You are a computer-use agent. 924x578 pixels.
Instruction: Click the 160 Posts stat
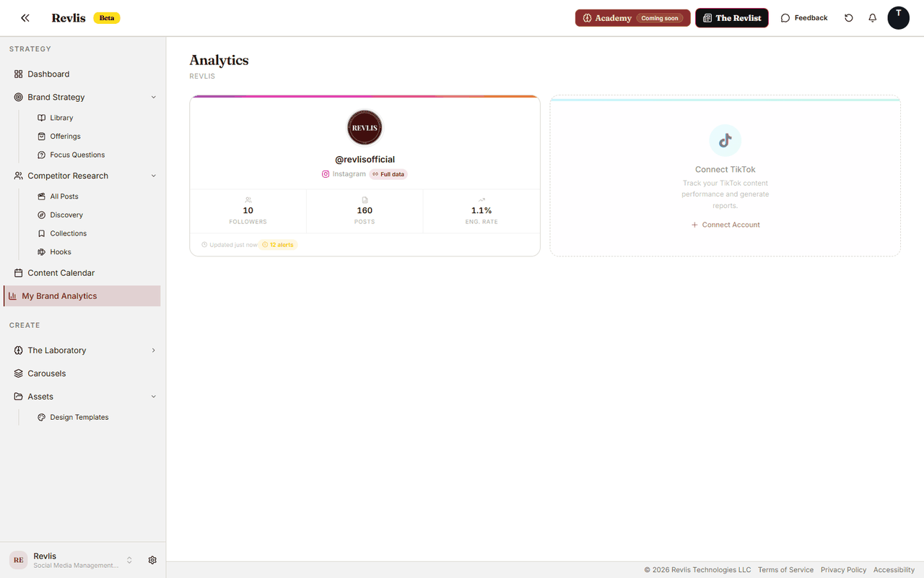365,212
